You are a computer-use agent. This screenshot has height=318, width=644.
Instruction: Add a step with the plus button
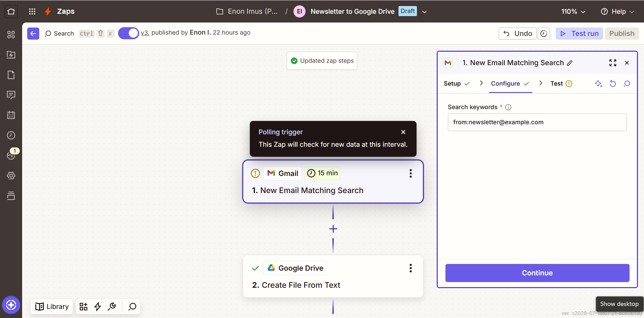tap(333, 229)
